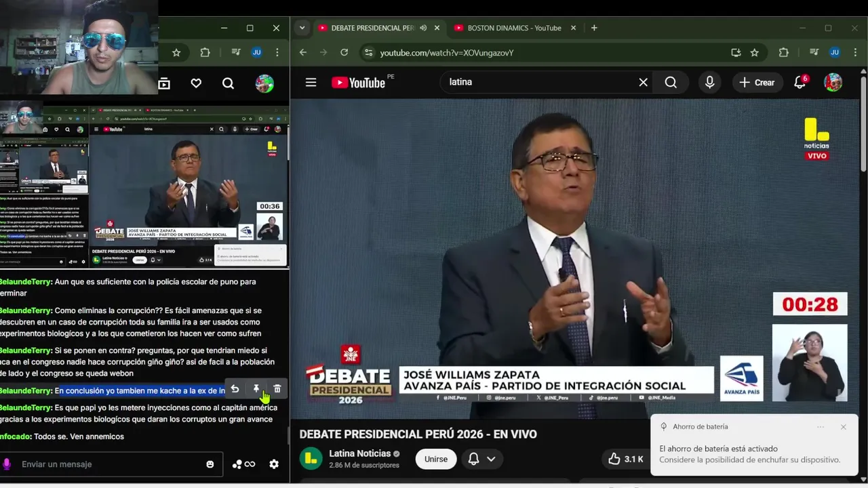Image resolution: width=868 pixels, height=488 pixels.
Task: Clear the 'latina' search query
Action: 643,82
